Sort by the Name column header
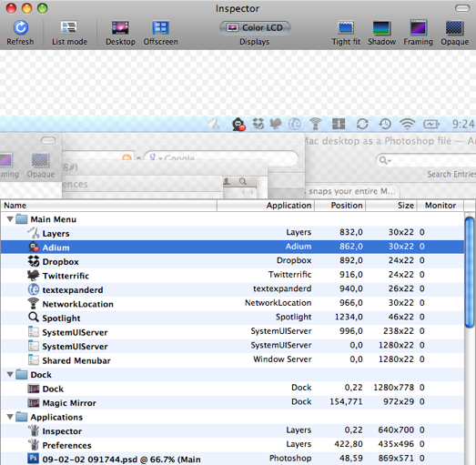Viewport: 476px width, 465px height. pos(108,206)
